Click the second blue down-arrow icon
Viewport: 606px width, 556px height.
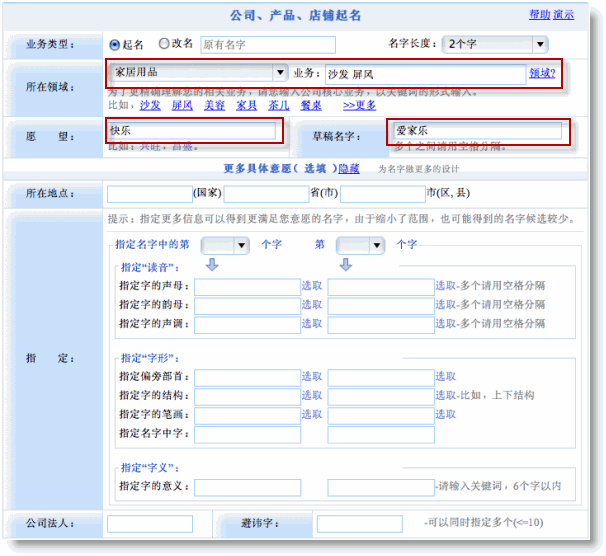click(x=345, y=264)
